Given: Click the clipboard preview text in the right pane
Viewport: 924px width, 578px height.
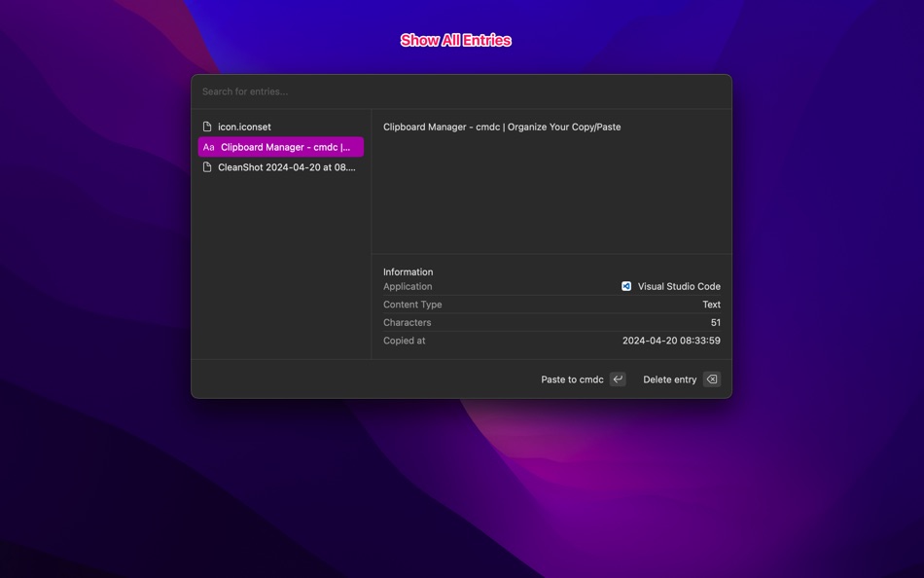Looking at the screenshot, I should pos(500,126).
